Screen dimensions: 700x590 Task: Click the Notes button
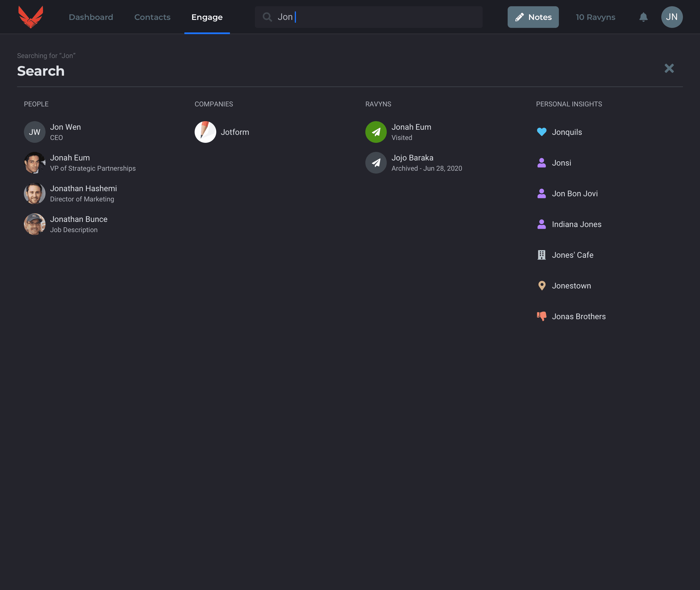pyautogui.click(x=533, y=17)
